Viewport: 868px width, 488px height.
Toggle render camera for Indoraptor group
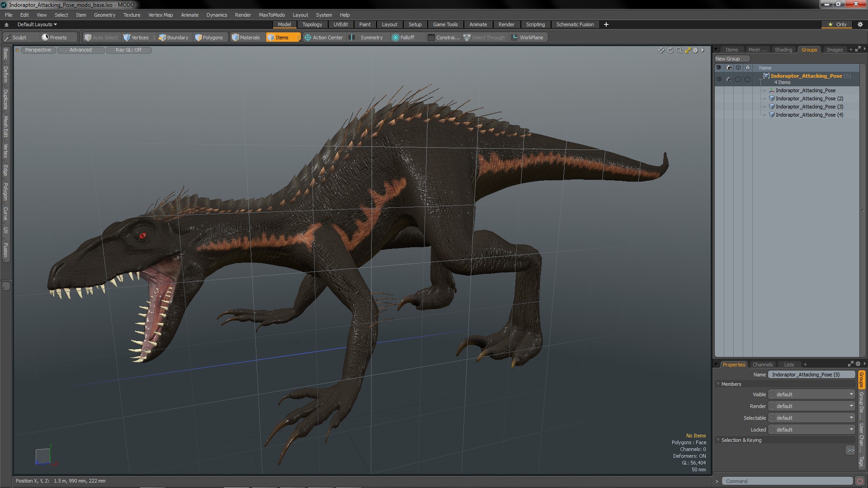pos(728,79)
